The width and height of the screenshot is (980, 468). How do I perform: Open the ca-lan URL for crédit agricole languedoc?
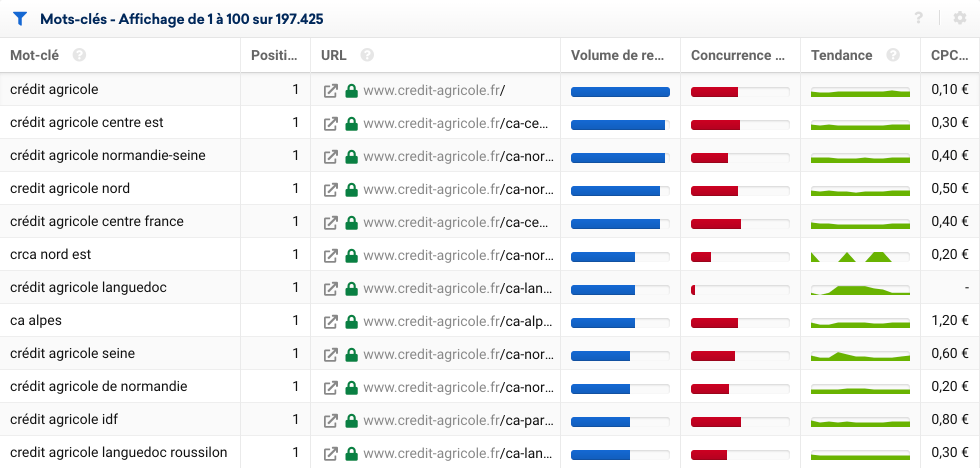(458, 288)
